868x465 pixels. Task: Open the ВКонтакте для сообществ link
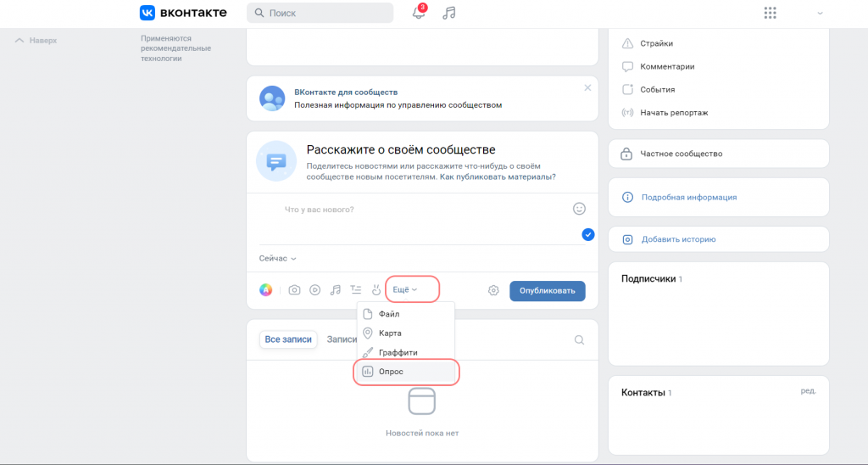(346, 92)
